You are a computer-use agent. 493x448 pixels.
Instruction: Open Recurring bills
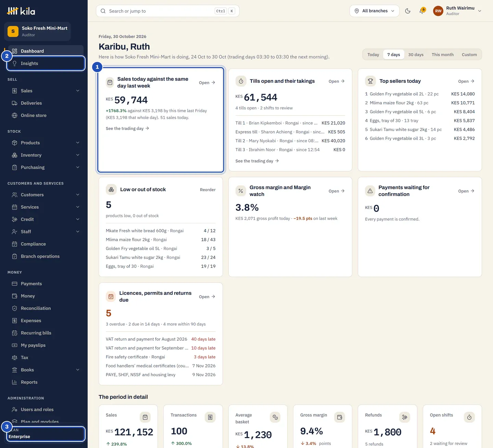tap(46, 333)
